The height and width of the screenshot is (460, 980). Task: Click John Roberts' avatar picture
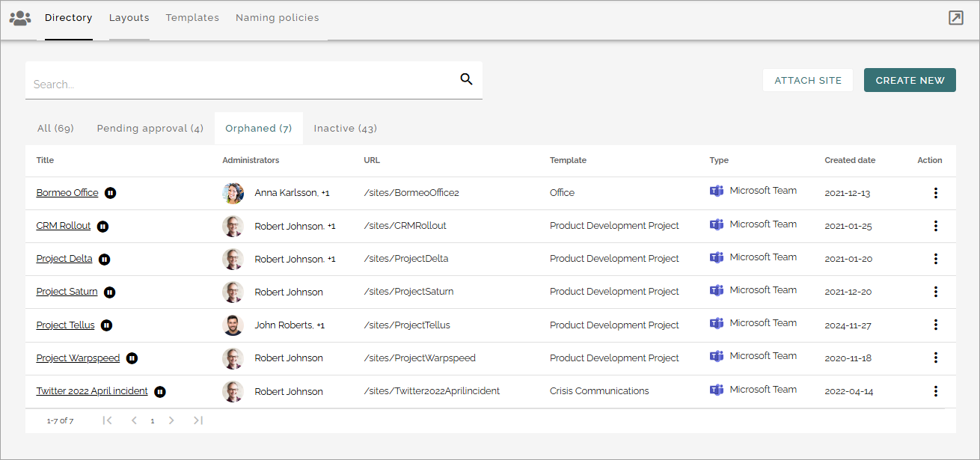point(233,325)
